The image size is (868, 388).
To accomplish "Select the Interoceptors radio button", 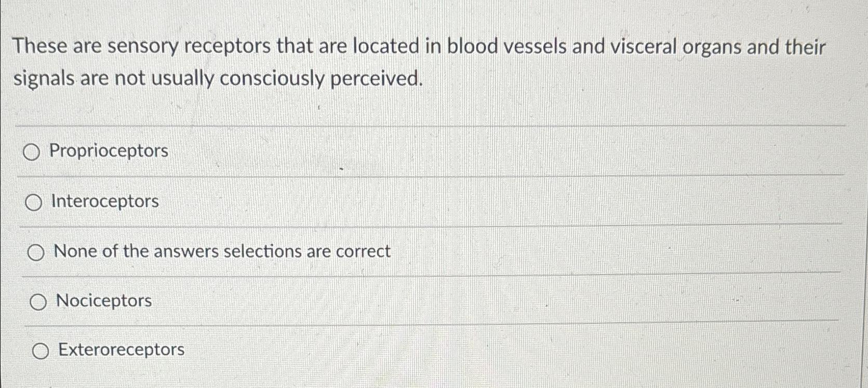I will point(35,203).
